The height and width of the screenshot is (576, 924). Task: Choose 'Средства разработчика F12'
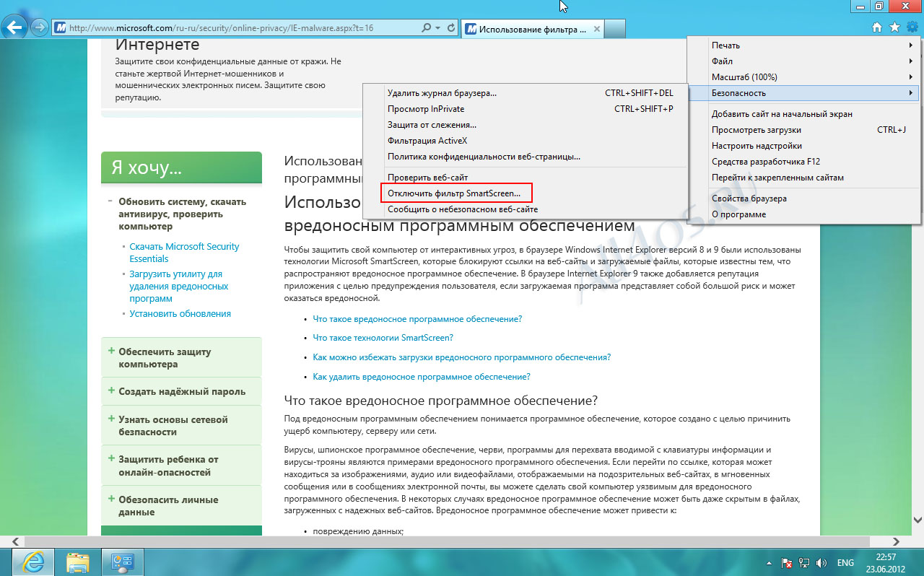(x=805, y=161)
